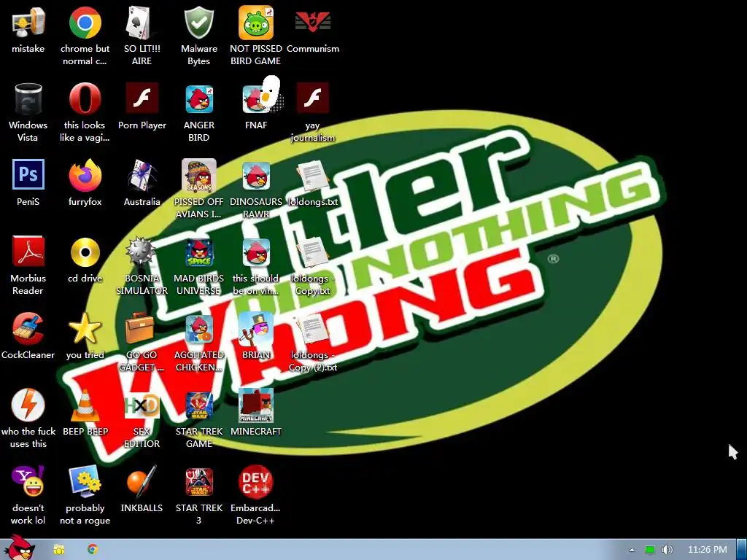Open the 'BRIAN' slingshot bird icon
Viewport: 747px width, 560px height.
tap(256, 329)
